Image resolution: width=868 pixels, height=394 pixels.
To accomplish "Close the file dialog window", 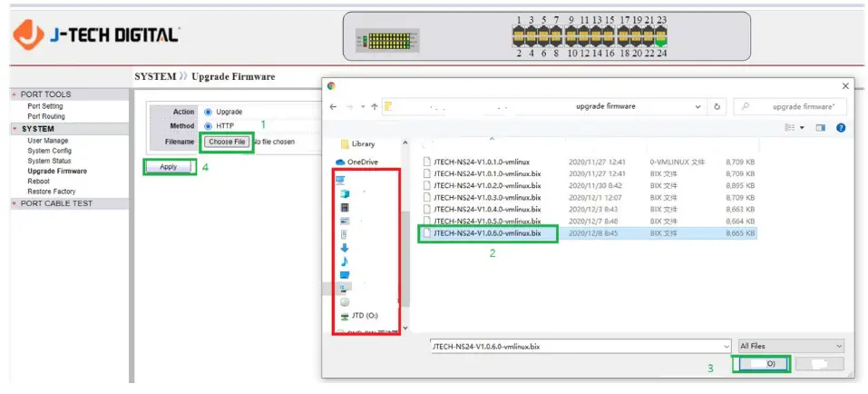I will tap(845, 86).
